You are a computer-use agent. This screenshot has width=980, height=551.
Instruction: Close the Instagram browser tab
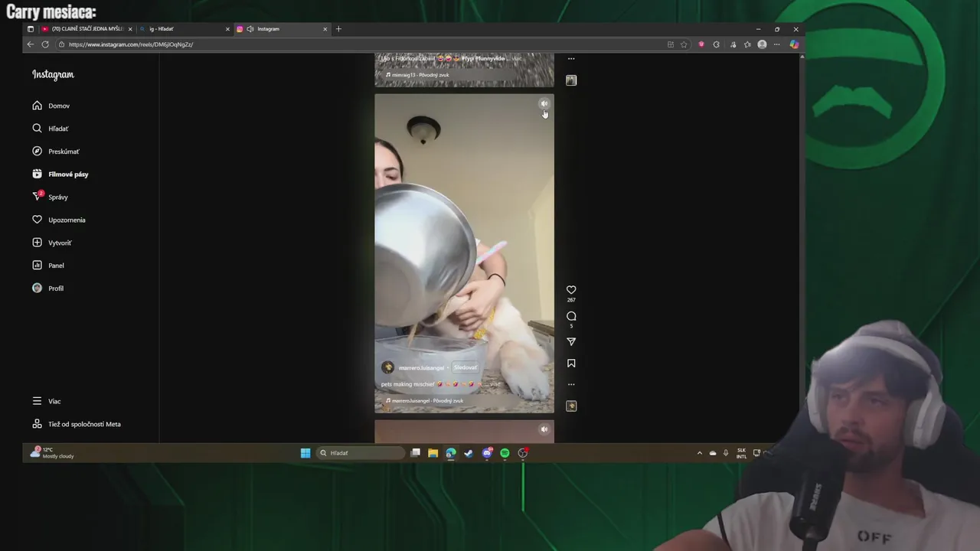(x=325, y=29)
